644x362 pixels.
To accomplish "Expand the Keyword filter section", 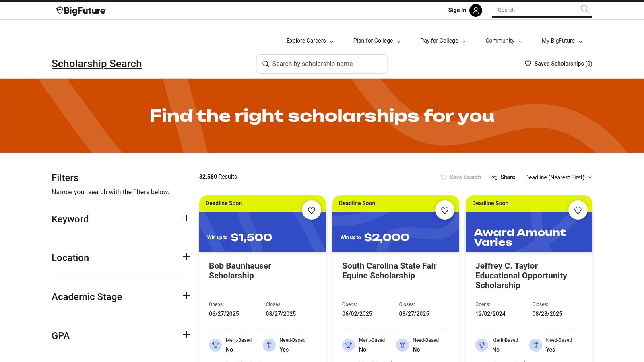I will pyautogui.click(x=186, y=218).
